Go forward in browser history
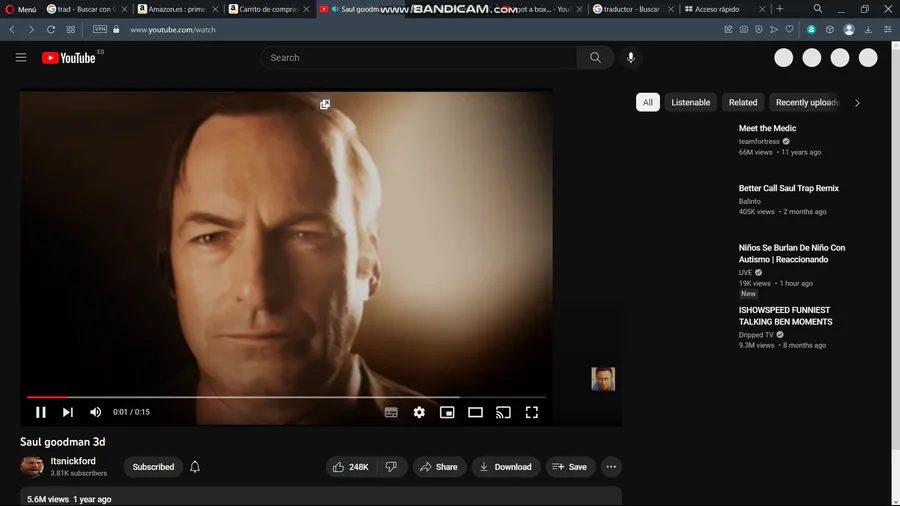This screenshot has height=506, width=900. tap(31, 29)
